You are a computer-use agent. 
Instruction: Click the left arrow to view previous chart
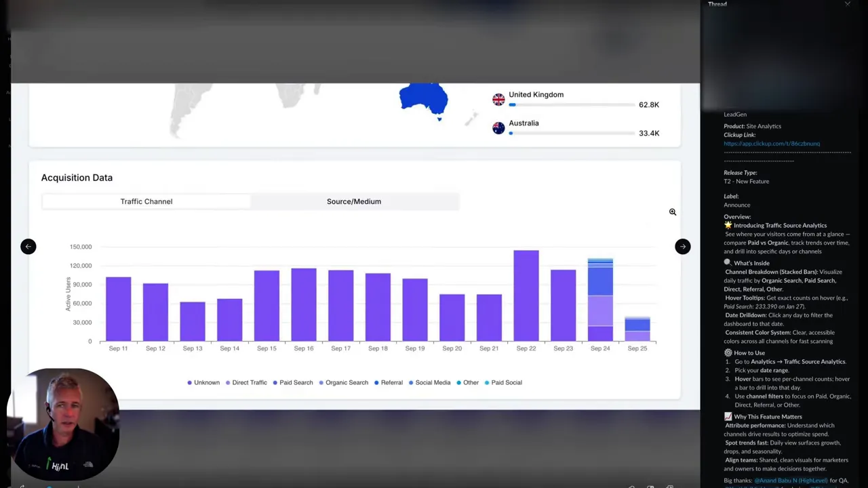pyautogui.click(x=28, y=246)
